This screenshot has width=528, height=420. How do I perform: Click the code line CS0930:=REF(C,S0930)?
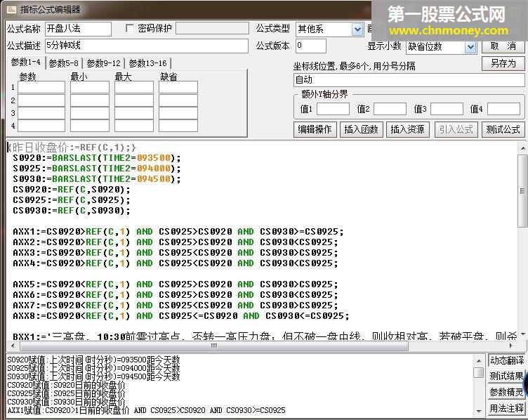tap(72, 211)
